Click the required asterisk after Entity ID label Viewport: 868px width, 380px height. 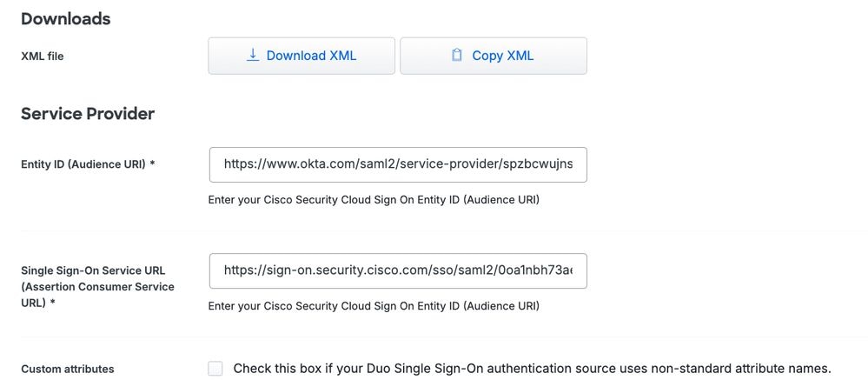coord(153,163)
